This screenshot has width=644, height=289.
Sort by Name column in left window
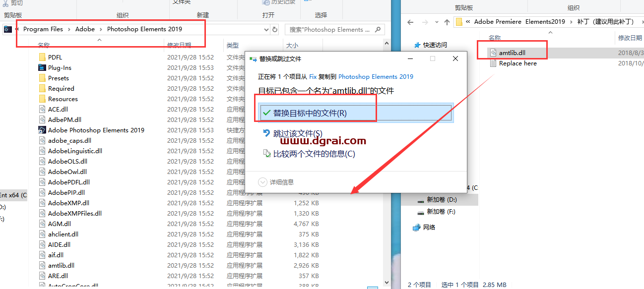point(44,45)
